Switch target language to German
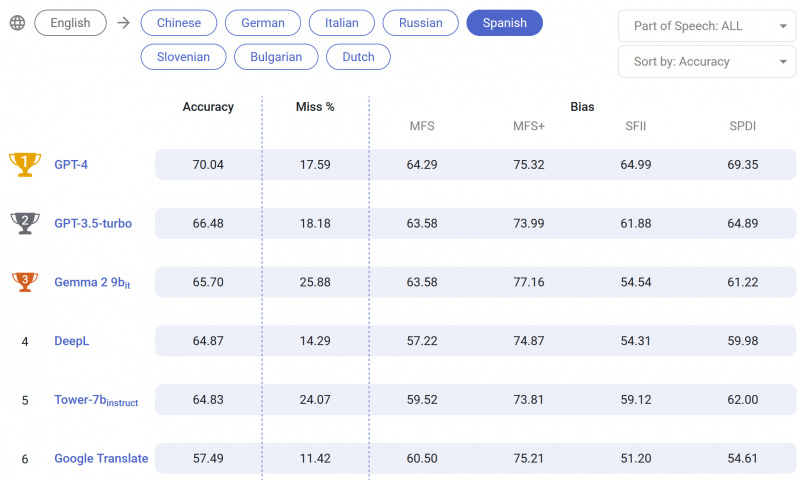 [x=263, y=23]
